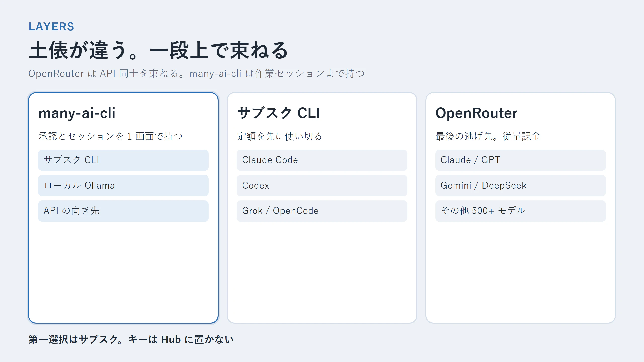The height and width of the screenshot is (362, 644).
Task: Click the Grok / OpenCode item
Action: 322,211
